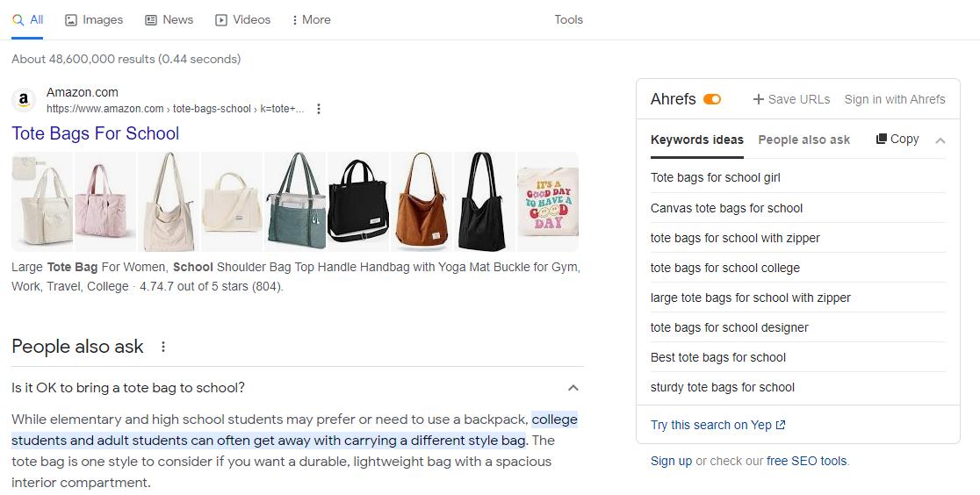Click 'Is it OK to bring a tote bag to school?'

[128, 388]
